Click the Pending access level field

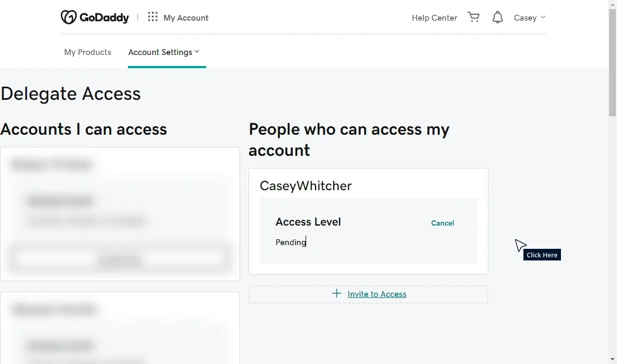291,242
